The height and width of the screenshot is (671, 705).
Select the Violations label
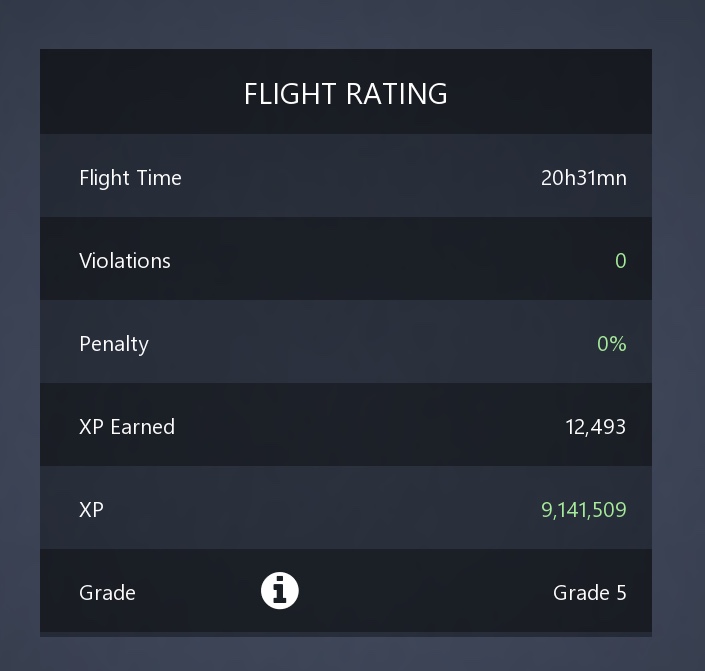tap(125, 261)
